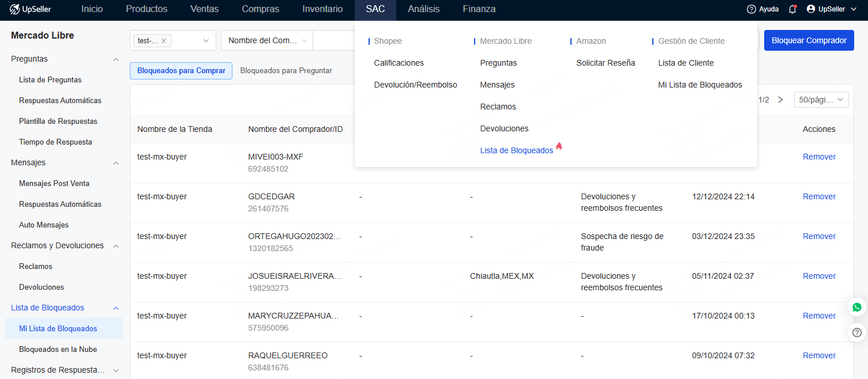Viewport: 868px width, 379px height.
Task: Open Lista de Preguntas in sidebar
Action: (50, 80)
